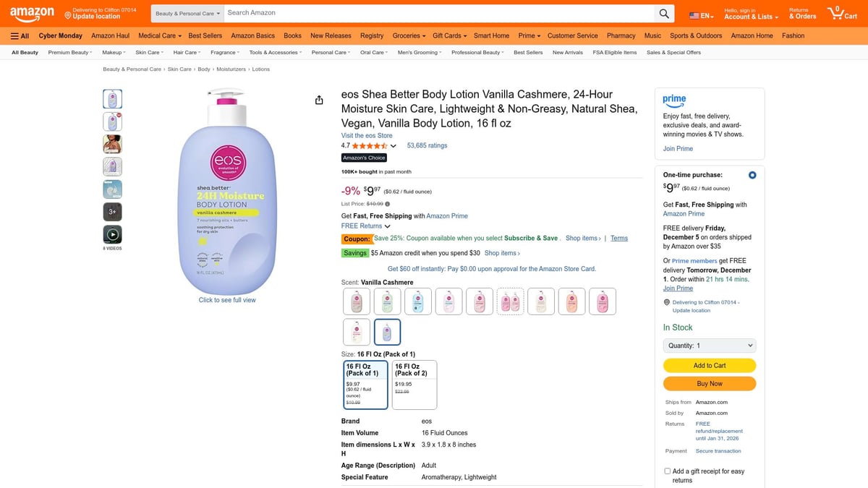This screenshot has width=868, height=488.
Task: Enable the gift receipt checkbox
Action: (x=667, y=471)
